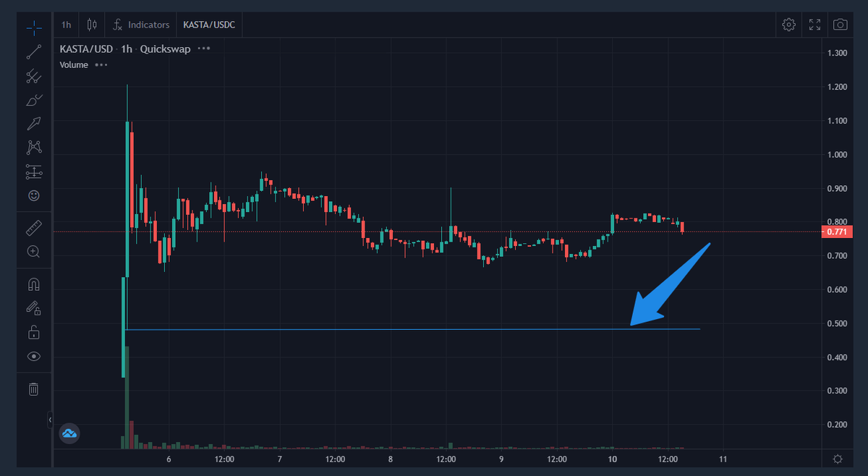The height and width of the screenshot is (476, 868).
Task: Click the 1.300 price axis label
Action: (x=838, y=53)
